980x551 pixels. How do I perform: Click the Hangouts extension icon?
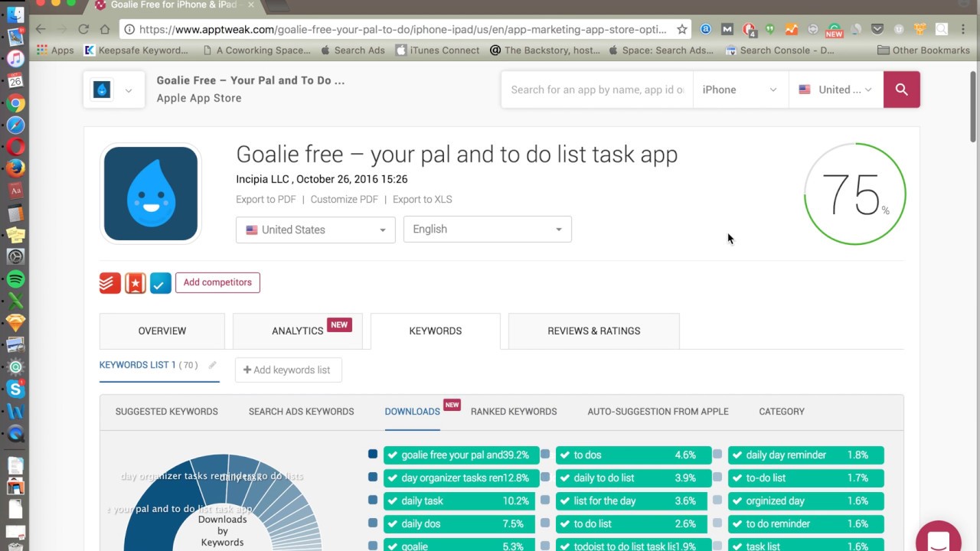770,29
